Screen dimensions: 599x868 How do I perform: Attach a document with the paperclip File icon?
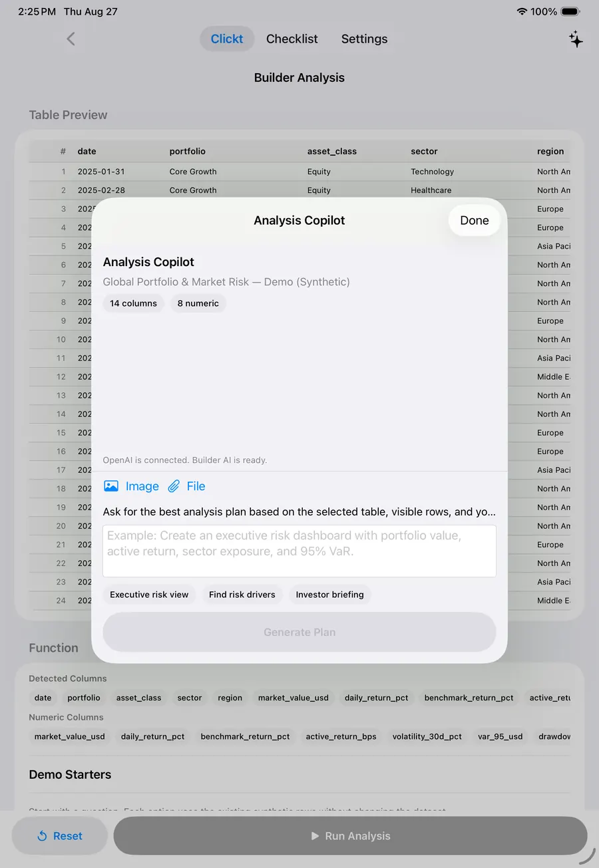(186, 486)
